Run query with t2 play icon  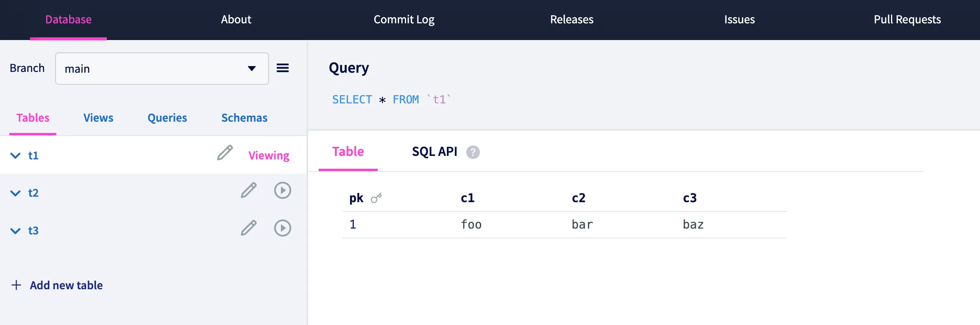[x=282, y=190]
